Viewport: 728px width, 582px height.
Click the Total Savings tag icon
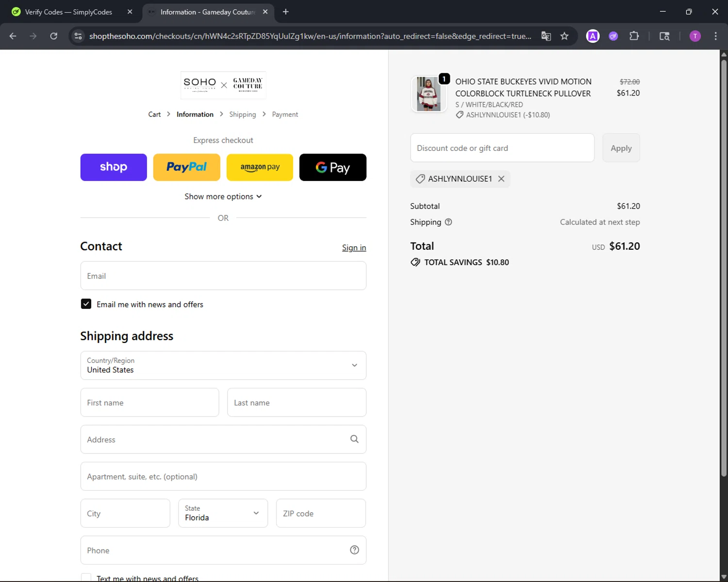pyautogui.click(x=415, y=262)
